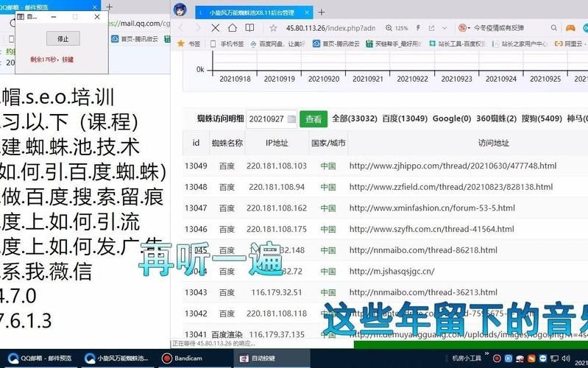Click the search magnifier icon
The image size is (588, 368).
[x=553, y=28]
